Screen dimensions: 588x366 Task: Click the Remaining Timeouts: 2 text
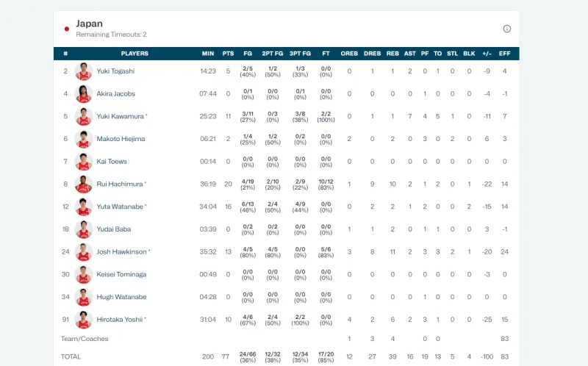[x=112, y=35]
